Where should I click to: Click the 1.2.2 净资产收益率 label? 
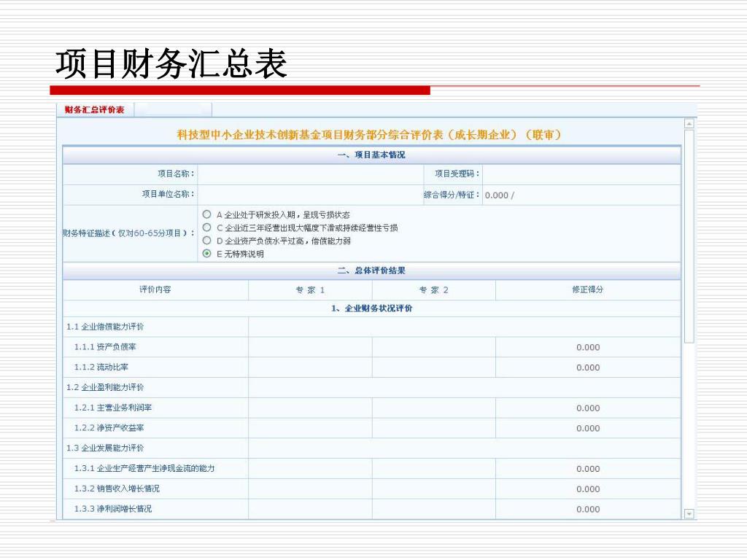[x=109, y=428]
